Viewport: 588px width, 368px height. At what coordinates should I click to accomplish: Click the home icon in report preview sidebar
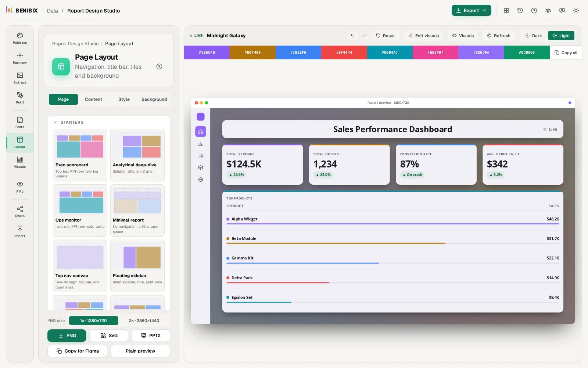201,131
